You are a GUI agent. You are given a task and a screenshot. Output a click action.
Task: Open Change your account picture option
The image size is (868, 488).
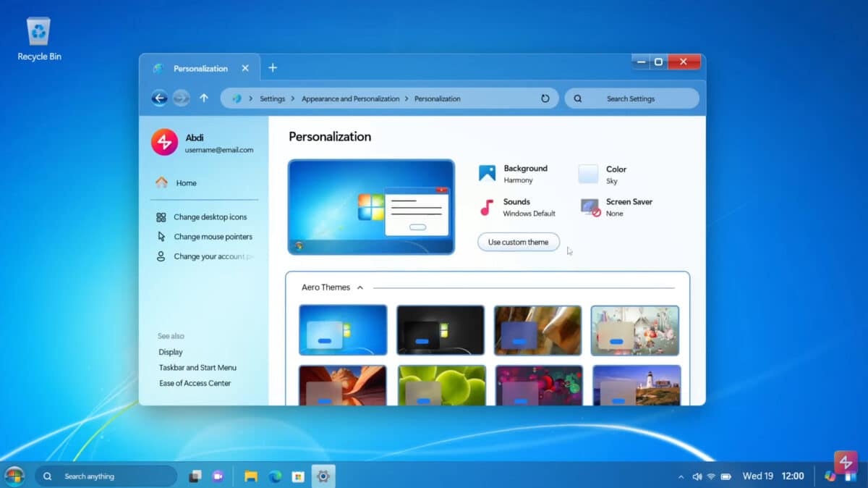(210, 256)
